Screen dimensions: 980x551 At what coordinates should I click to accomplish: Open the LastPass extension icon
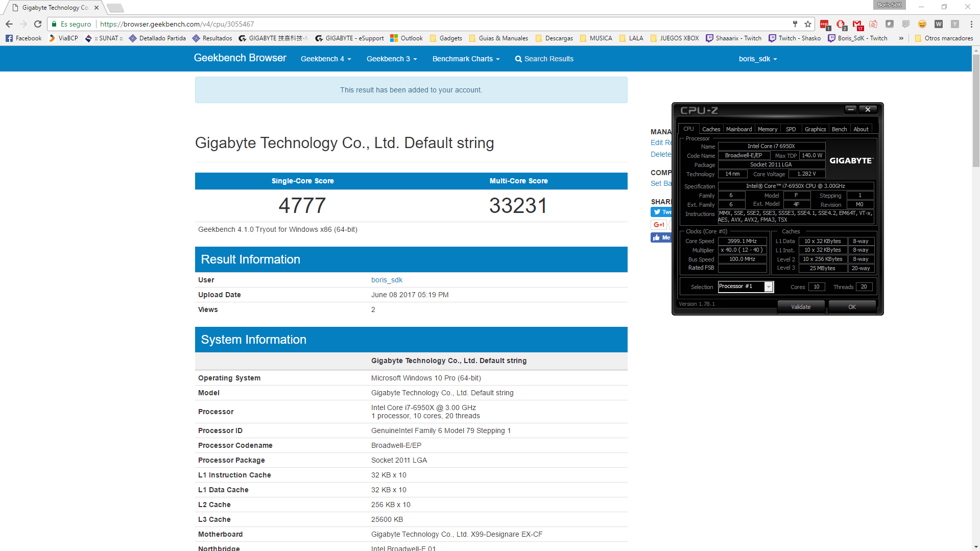[824, 25]
